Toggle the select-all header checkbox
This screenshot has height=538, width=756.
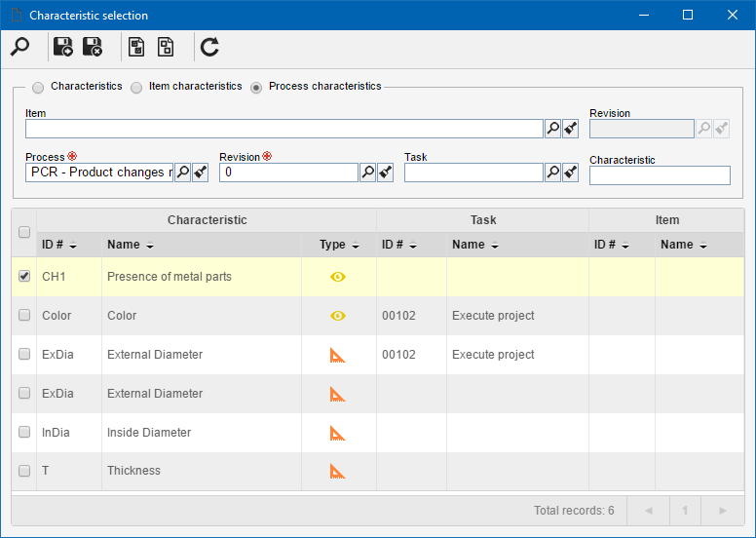point(24,232)
